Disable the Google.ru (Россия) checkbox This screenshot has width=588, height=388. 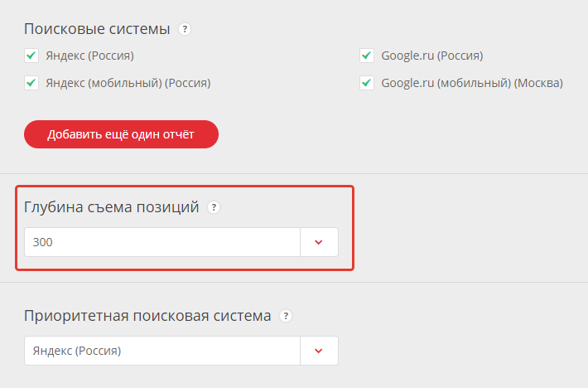pyautogui.click(x=367, y=56)
